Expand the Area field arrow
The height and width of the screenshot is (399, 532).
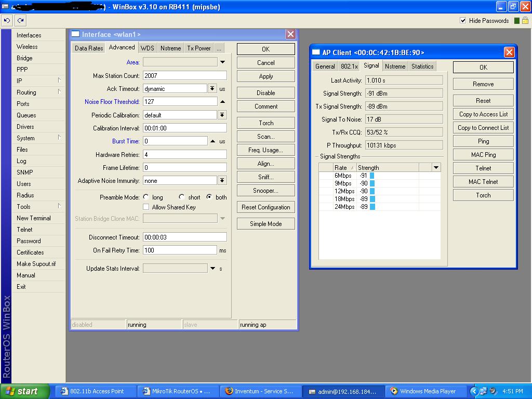222,62
